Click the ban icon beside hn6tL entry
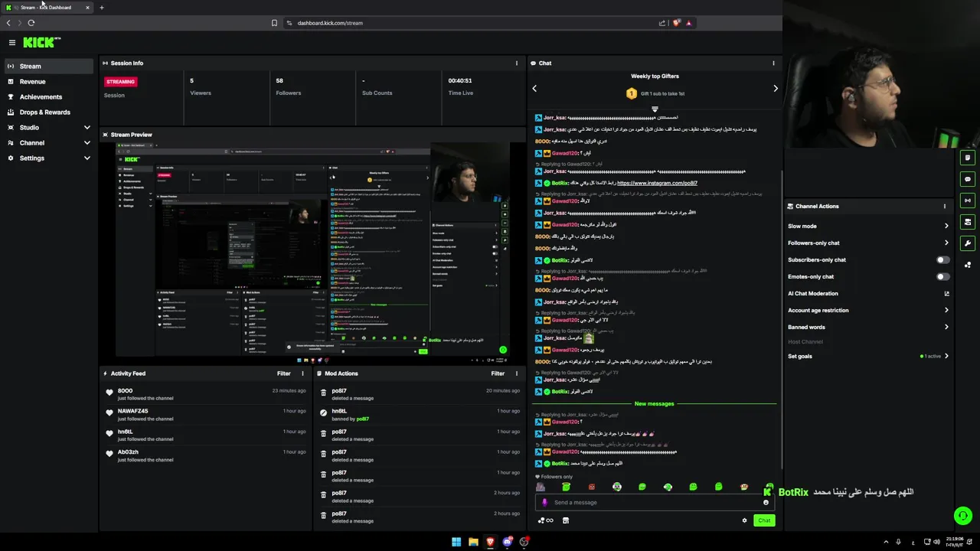Image resolution: width=980 pixels, height=551 pixels. coord(324,412)
